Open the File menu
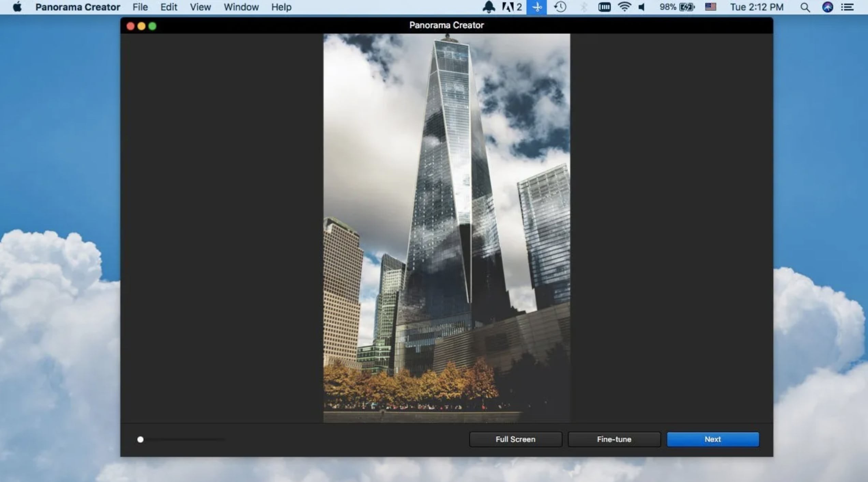The width and height of the screenshot is (868, 482). [x=140, y=7]
